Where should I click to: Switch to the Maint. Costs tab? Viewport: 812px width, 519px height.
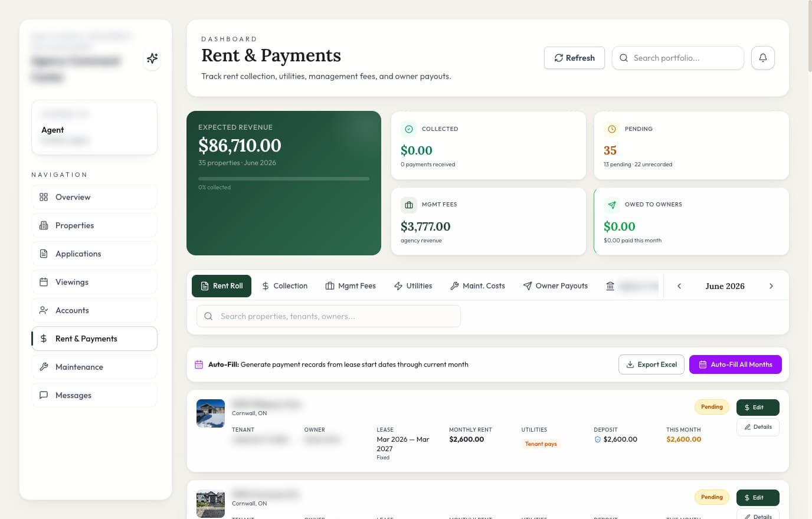click(477, 286)
